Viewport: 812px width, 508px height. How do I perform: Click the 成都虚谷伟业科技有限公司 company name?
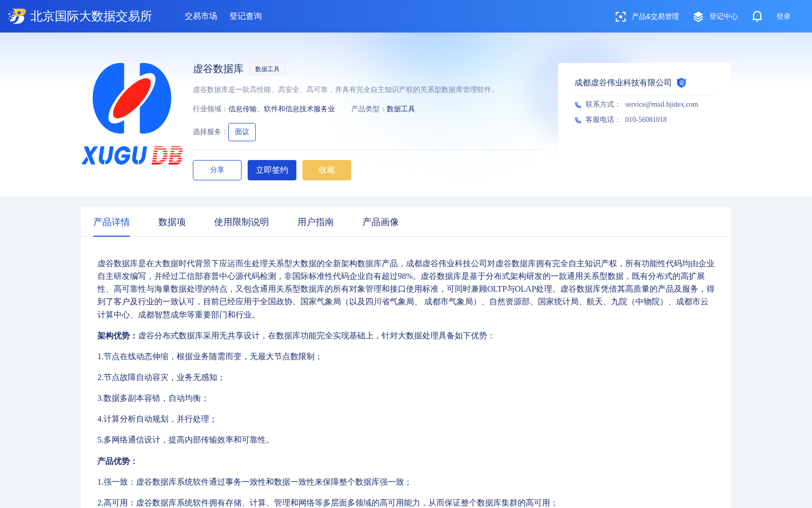(x=623, y=83)
